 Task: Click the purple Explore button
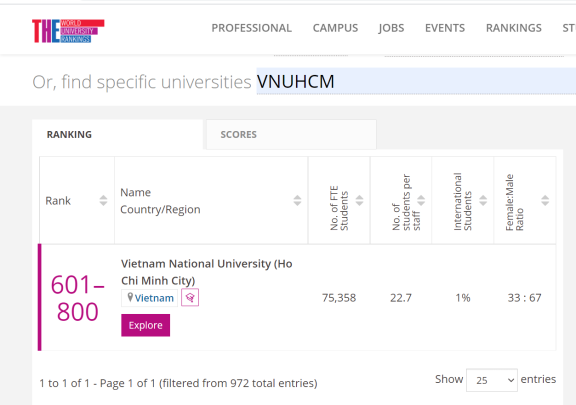145,325
